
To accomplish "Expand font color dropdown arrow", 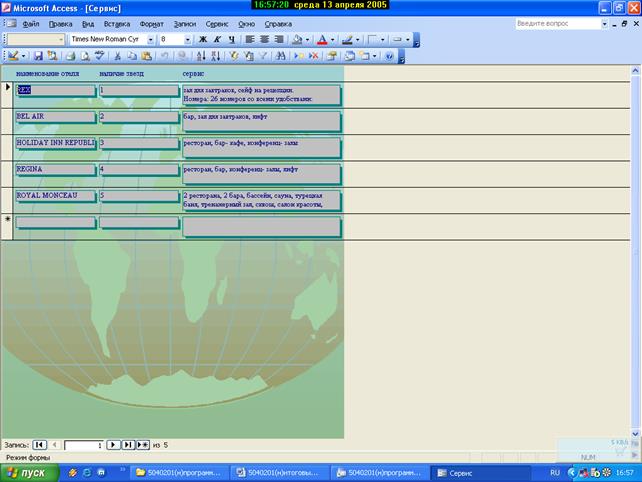I will coord(332,40).
